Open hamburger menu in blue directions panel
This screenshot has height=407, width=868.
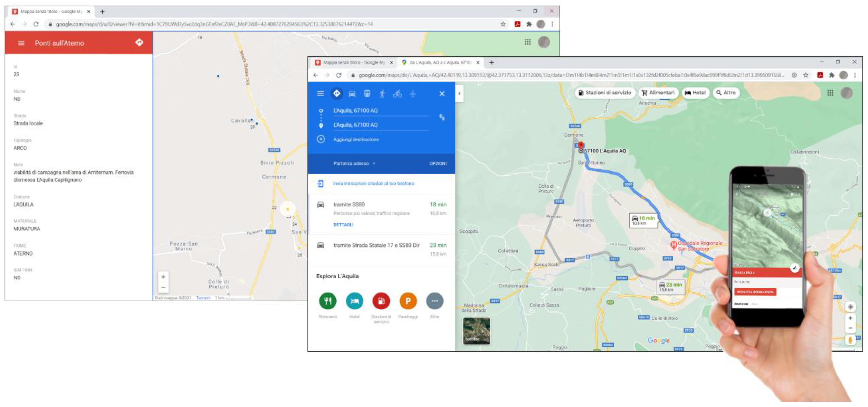click(x=320, y=94)
